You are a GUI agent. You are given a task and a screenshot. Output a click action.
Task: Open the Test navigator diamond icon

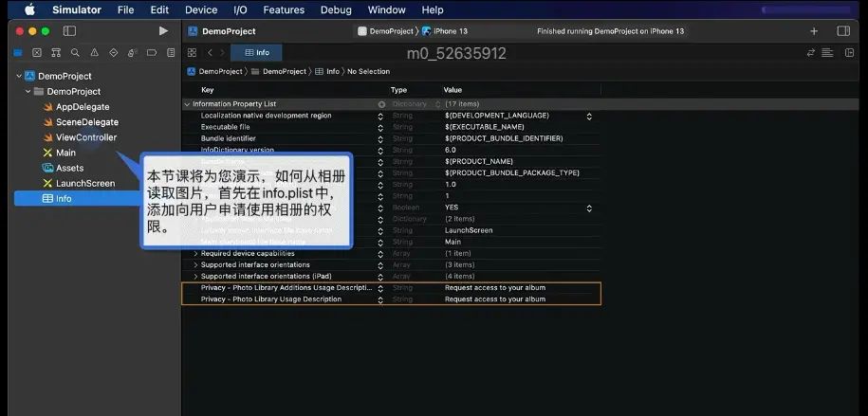[114, 53]
